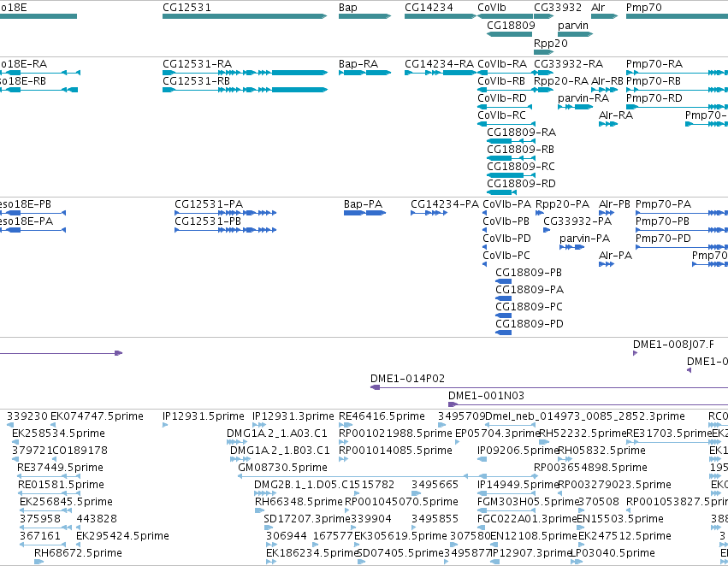Select the CG18809-PB protein label

[x=529, y=273]
